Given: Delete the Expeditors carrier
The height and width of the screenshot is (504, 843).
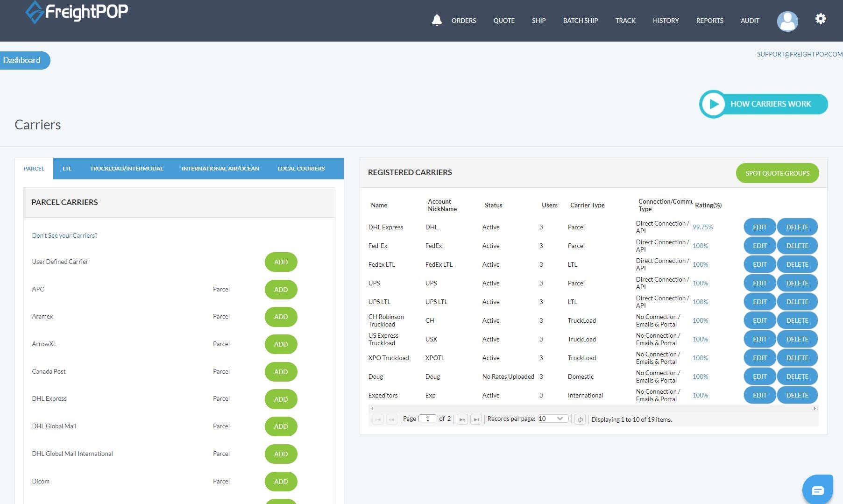Looking at the screenshot, I should (797, 395).
